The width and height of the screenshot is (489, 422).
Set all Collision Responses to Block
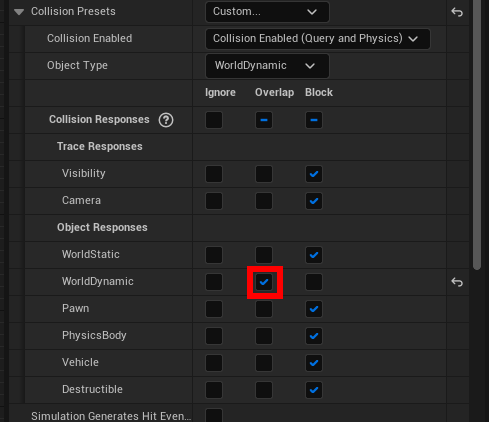(314, 120)
